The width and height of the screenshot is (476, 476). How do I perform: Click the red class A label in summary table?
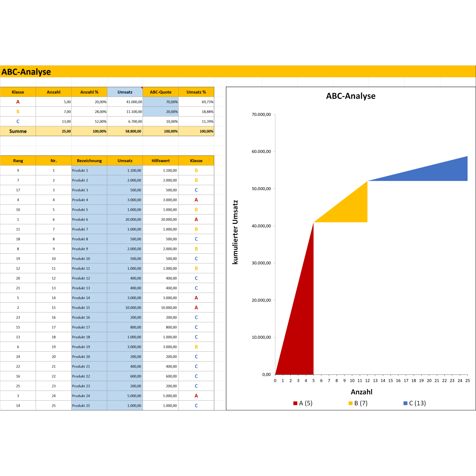tap(18, 102)
